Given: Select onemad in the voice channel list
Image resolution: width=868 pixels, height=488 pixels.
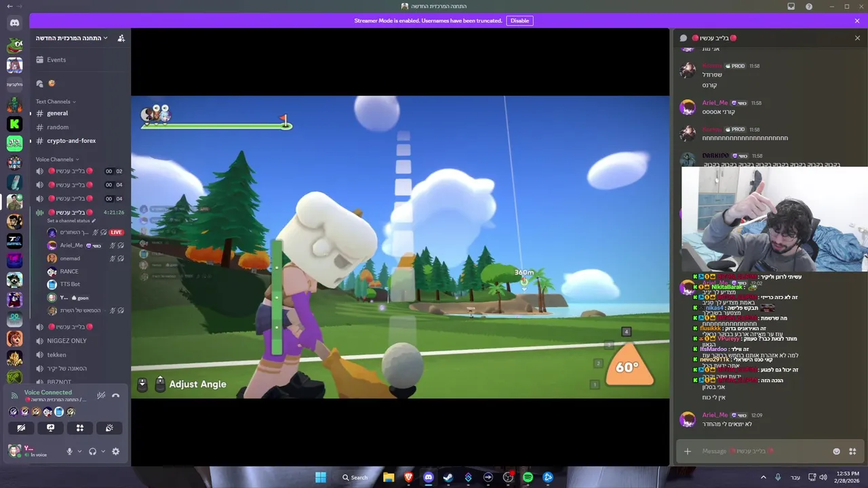Looking at the screenshot, I should 85,258.
